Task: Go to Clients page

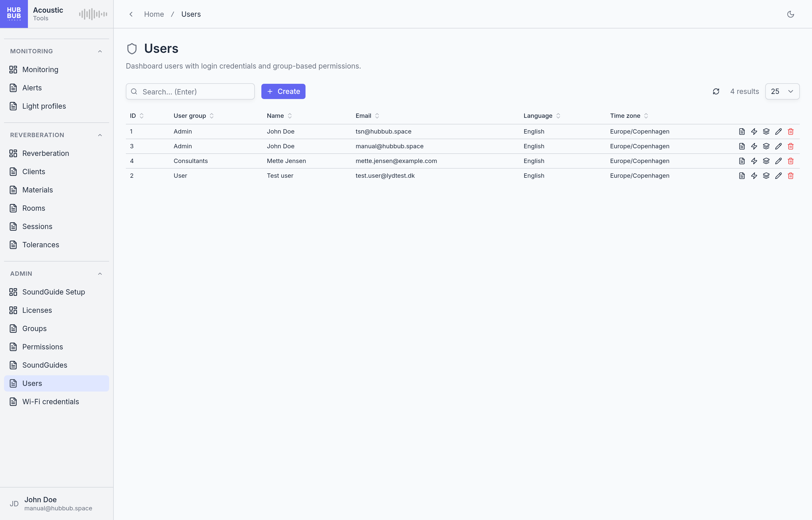Action: pyautogui.click(x=56, y=172)
